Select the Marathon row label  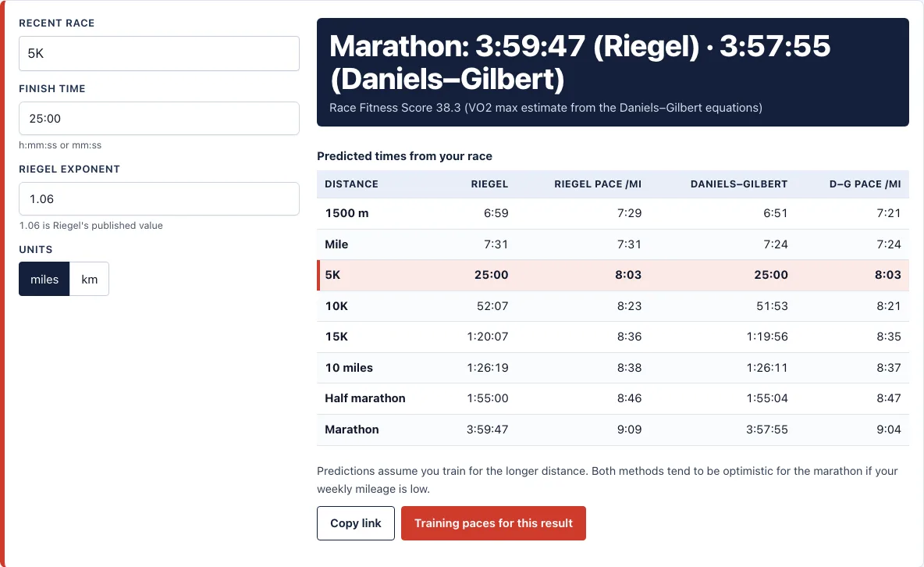coord(352,430)
